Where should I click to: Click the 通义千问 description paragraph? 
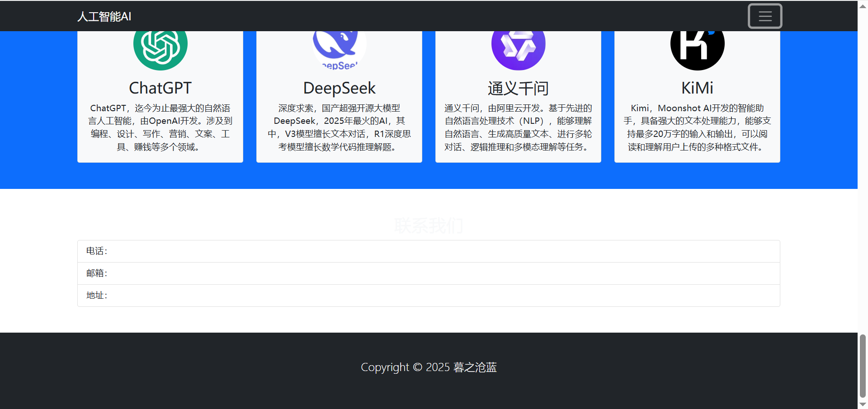click(519, 127)
